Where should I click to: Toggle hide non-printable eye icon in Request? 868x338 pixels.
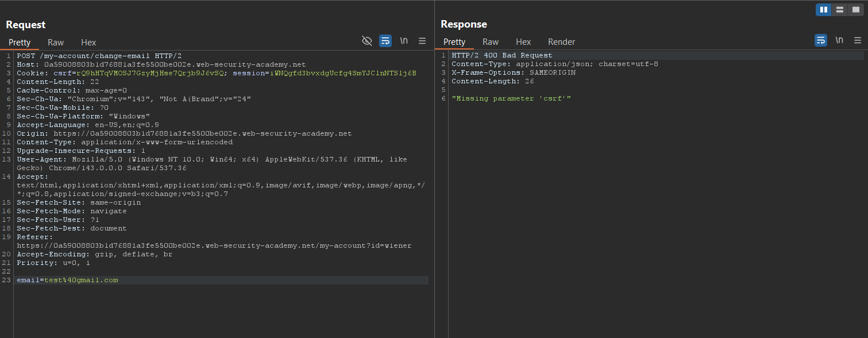click(x=367, y=40)
